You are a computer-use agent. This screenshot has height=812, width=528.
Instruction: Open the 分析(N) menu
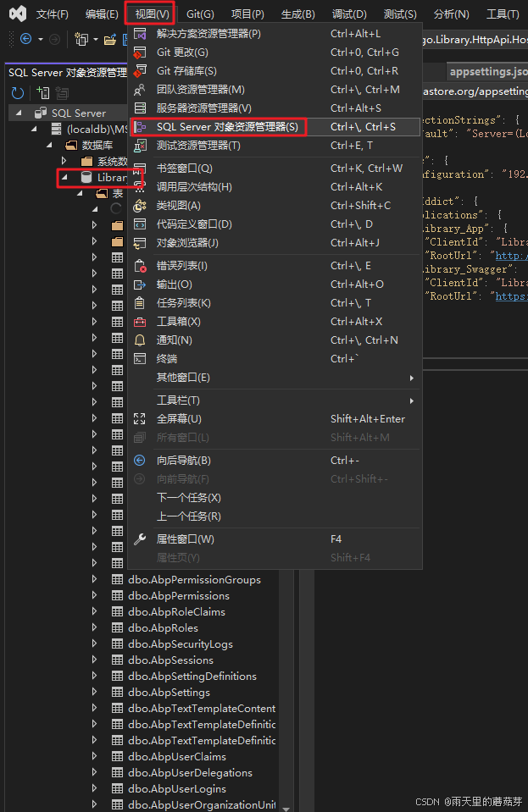tap(452, 14)
